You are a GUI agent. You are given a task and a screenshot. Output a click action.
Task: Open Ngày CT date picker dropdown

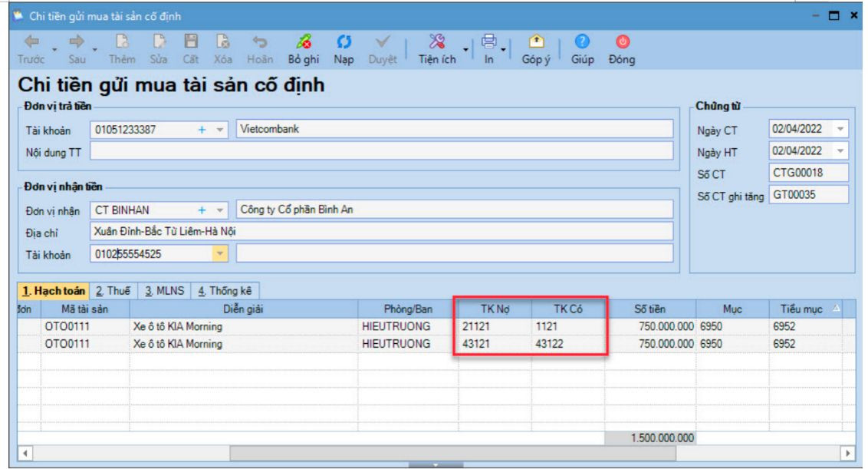[x=840, y=129]
